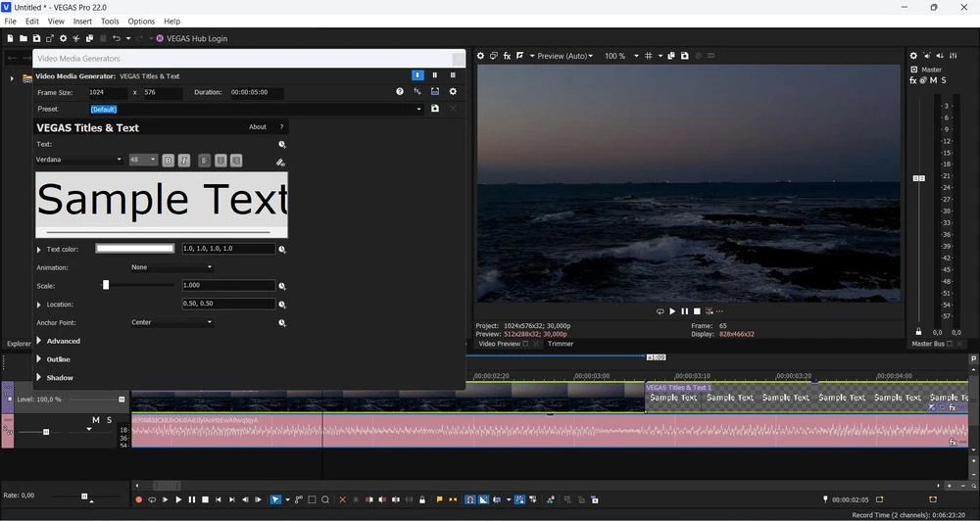Center-align the text
This screenshot has width=980, height=521.
click(x=220, y=160)
